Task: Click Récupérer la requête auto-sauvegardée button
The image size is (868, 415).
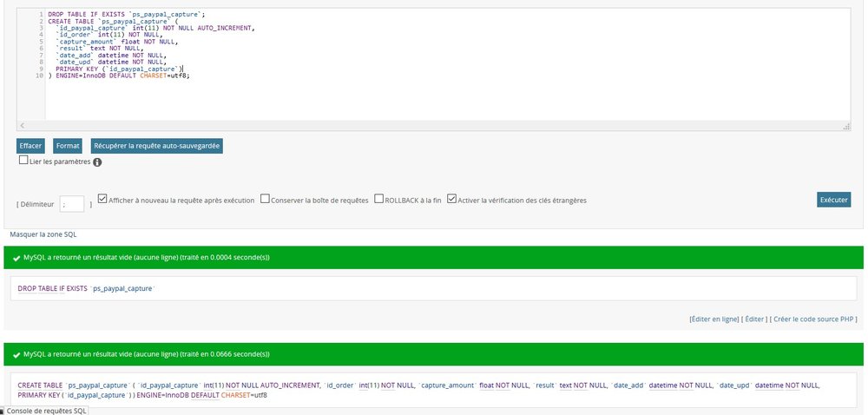Action: coord(156,146)
